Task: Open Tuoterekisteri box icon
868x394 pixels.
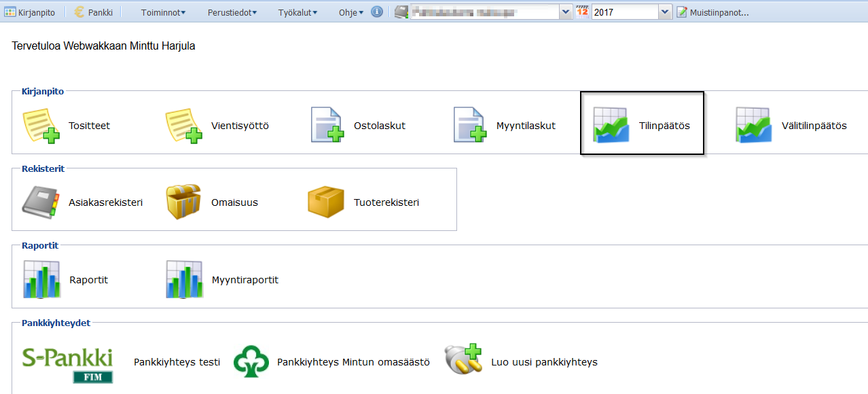Action: click(327, 202)
